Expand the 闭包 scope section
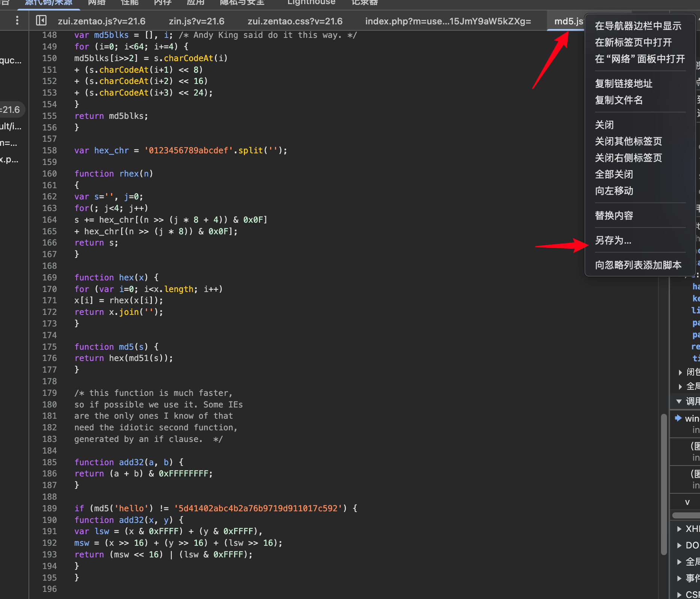Screen dimensions: 700x599 coord(680,372)
